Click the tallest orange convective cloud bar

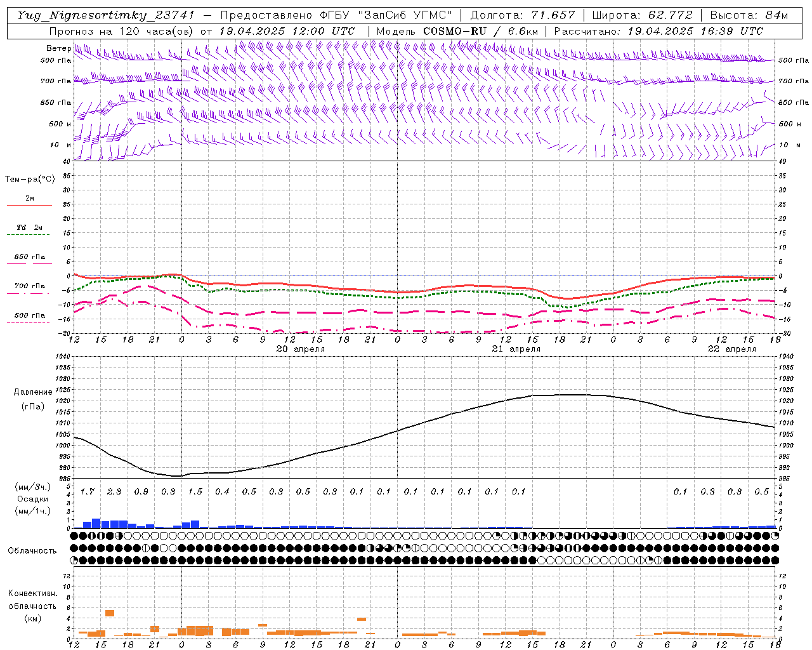pyautogui.click(x=110, y=613)
